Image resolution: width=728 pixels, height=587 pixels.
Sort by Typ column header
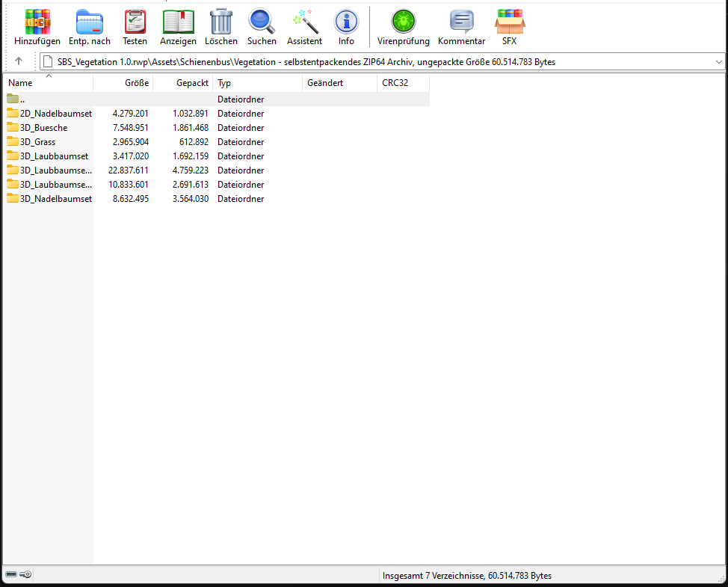click(258, 83)
